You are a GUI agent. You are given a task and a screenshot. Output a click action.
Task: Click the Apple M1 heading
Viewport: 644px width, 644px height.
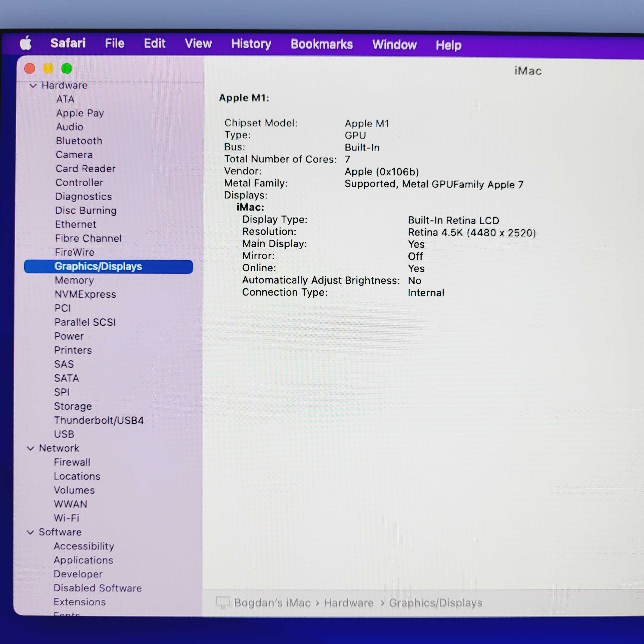(244, 98)
